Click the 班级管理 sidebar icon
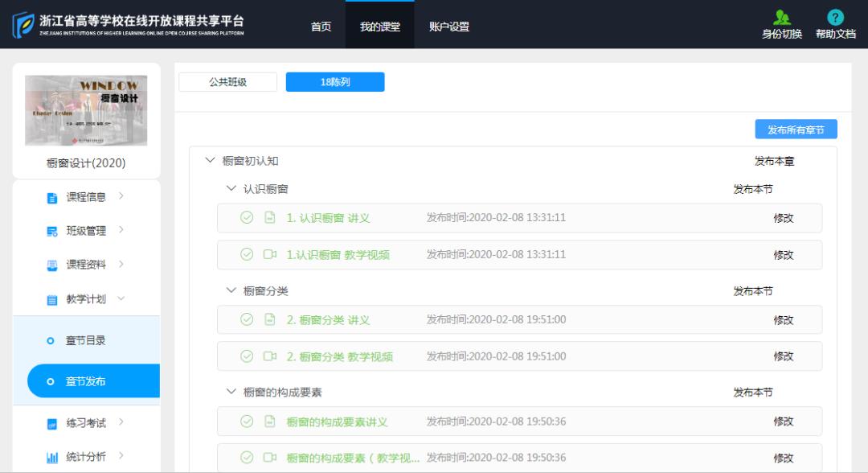The width and height of the screenshot is (868, 473). tap(52, 232)
